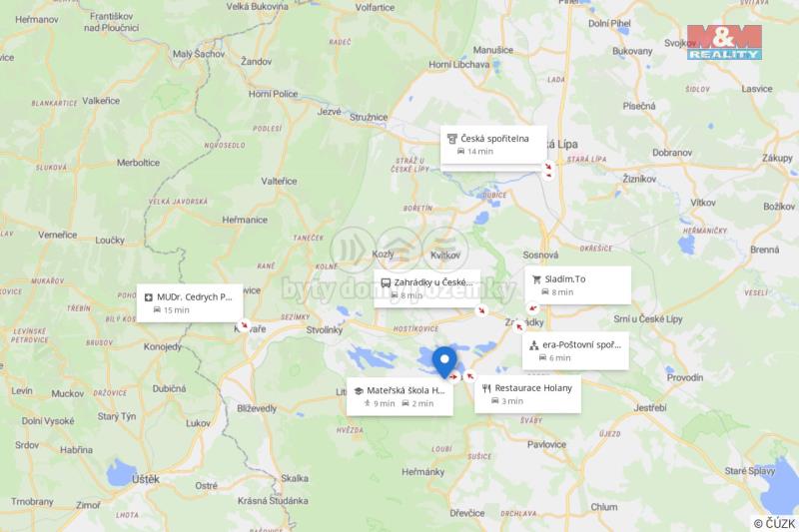Open the era-Poštovní spořitelna card

pyautogui.click(x=575, y=350)
